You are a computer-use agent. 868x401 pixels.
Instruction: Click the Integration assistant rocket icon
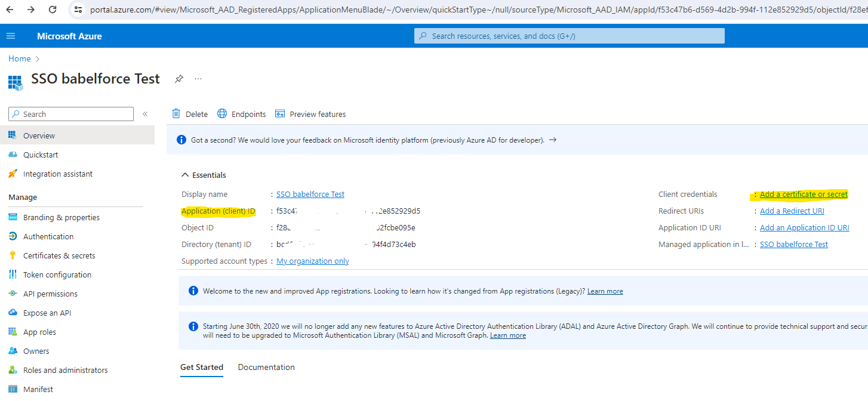pyautogui.click(x=13, y=174)
